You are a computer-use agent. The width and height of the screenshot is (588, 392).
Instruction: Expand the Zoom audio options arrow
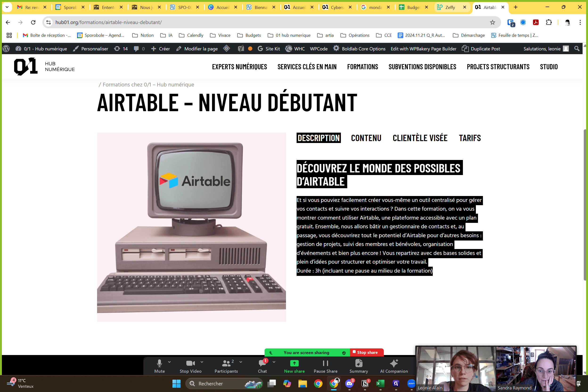click(x=170, y=362)
